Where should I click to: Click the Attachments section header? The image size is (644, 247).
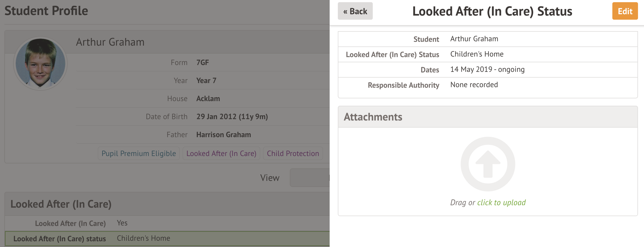point(488,117)
